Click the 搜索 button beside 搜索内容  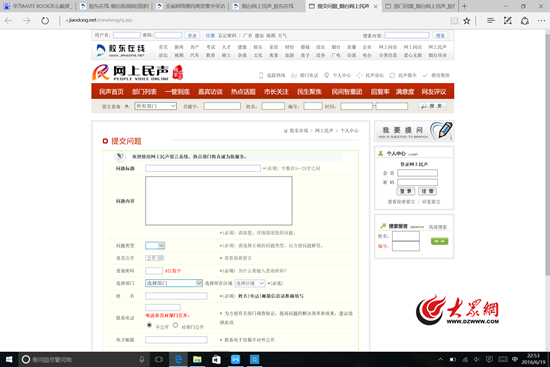tap(440, 35)
